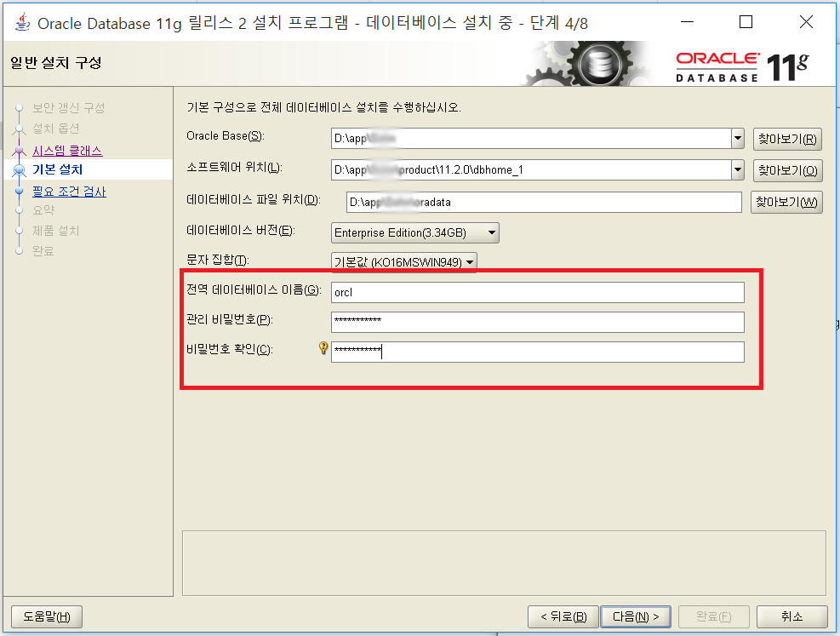The height and width of the screenshot is (636, 840).
Task: Click the 소프트웨어 위치 path text field
Action: pyautogui.click(x=531, y=170)
